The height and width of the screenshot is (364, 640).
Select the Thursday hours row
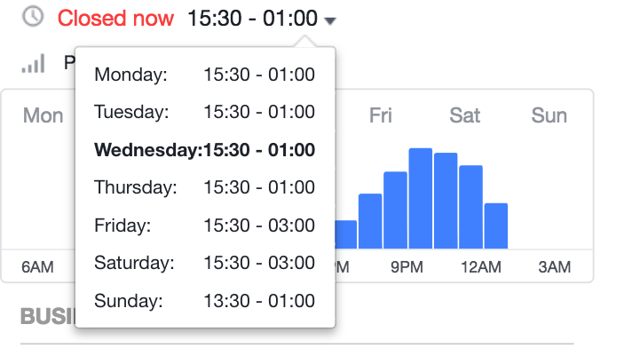(204, 187)
